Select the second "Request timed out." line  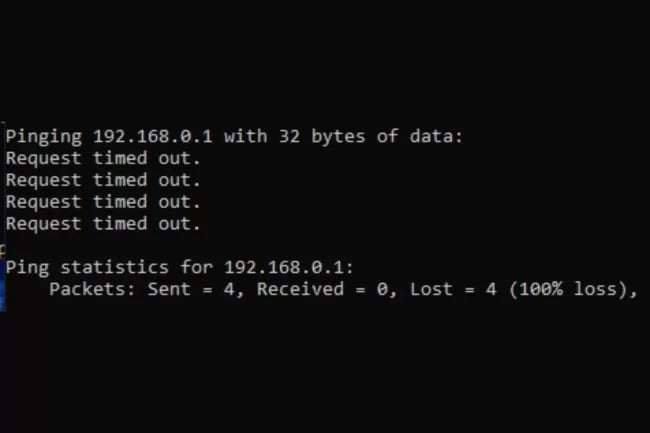[x=103, y=181]
